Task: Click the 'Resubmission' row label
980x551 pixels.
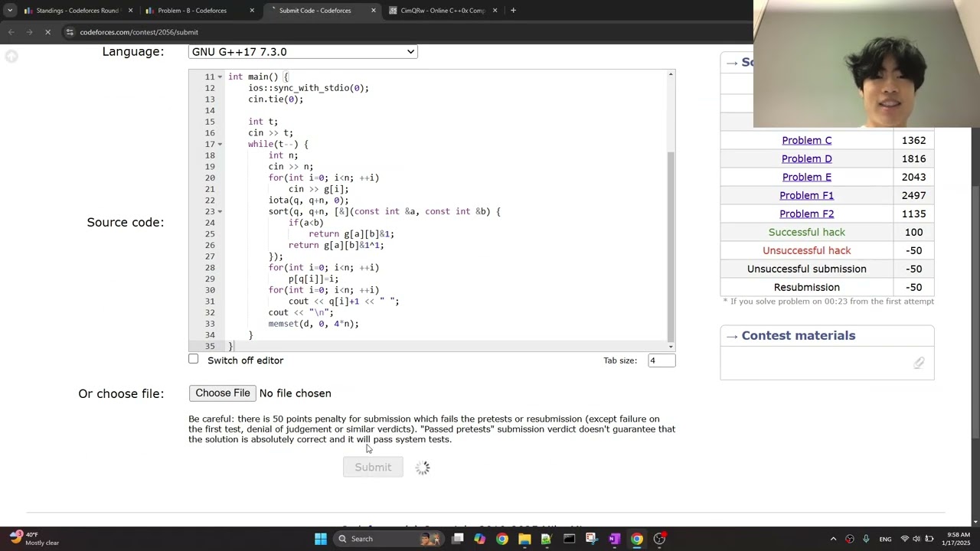Action: (806, 287)
